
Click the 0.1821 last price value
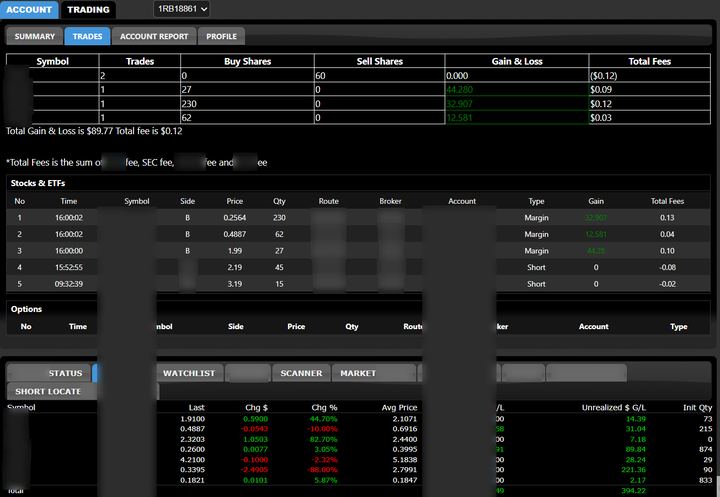click(192, 480)
